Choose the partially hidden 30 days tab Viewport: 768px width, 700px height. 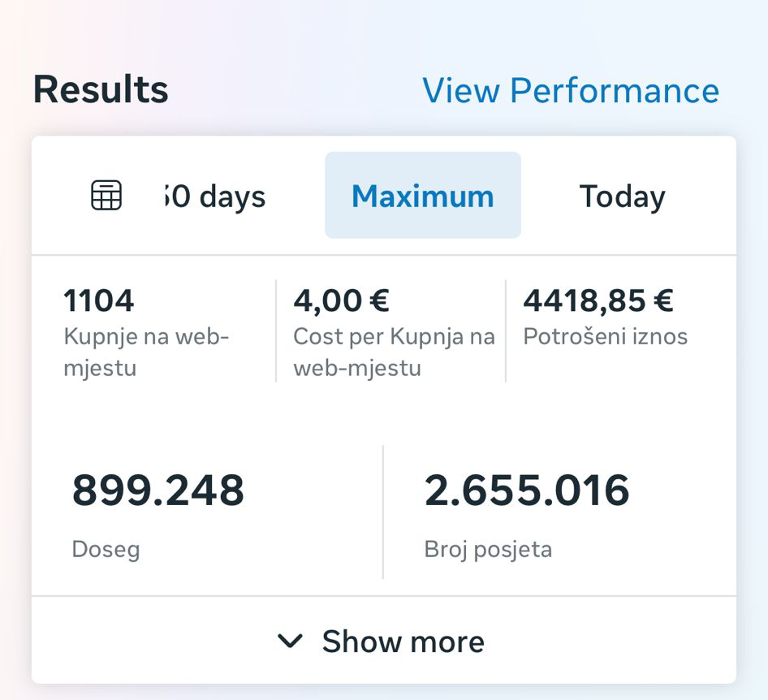click(214, 196)
